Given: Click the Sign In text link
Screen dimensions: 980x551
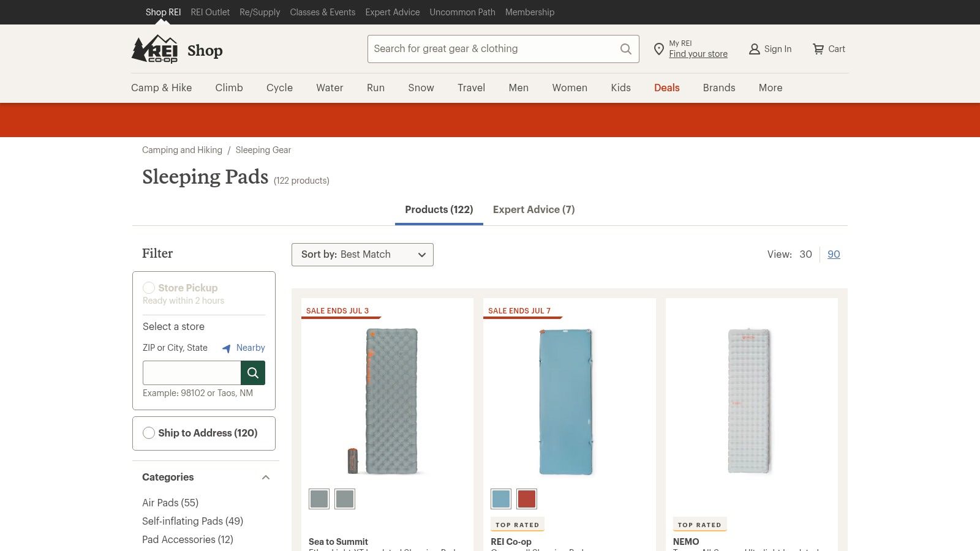Looking at the screenshot, I should click(x=778, y=49).
